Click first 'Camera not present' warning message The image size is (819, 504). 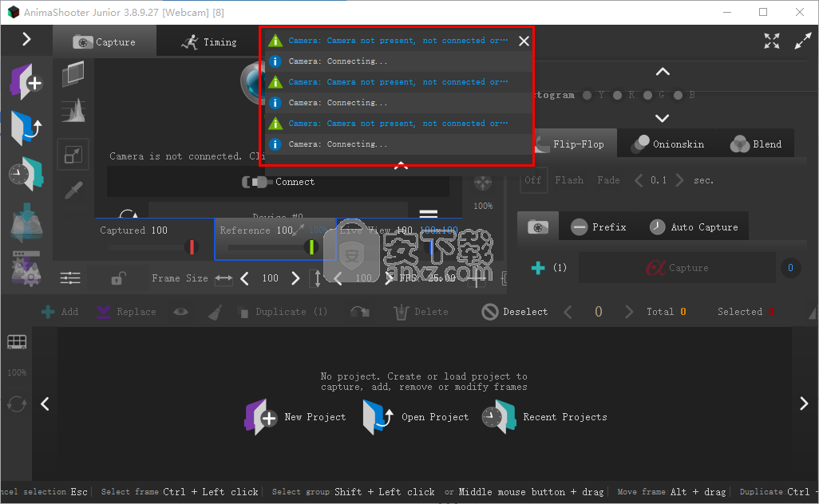click(398, 40)
